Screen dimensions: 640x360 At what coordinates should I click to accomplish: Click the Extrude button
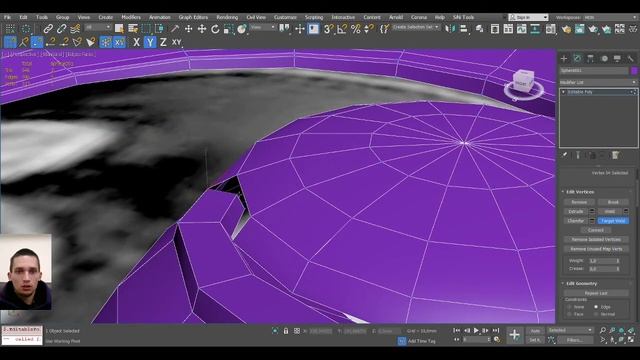pos(576,211)
